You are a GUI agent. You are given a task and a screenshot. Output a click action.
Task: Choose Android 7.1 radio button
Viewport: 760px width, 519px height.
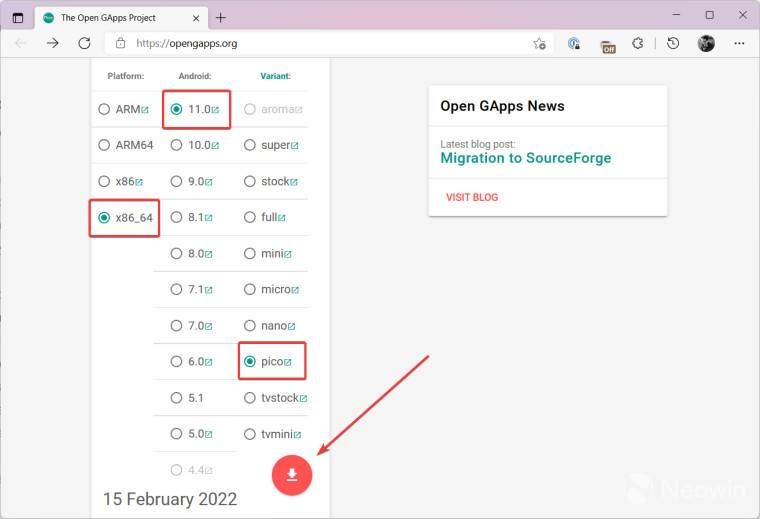pyautogui.click(x=176, y=289)
